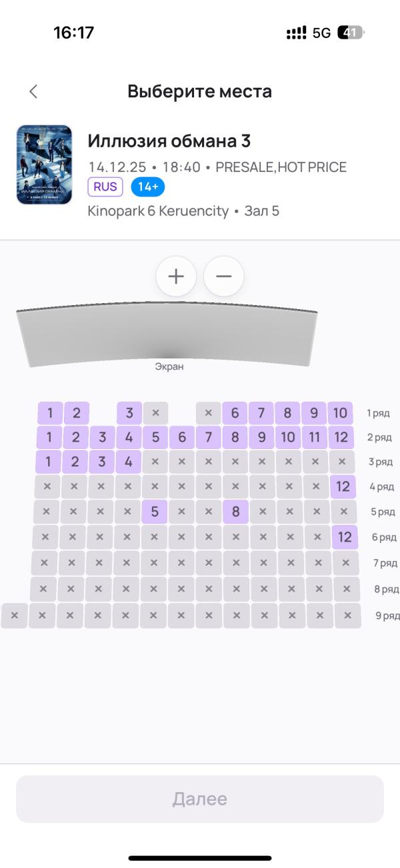The height and width of the screenshot is (868, 400).
Task: Tap the 14+ age rating badge
Action: [148, 187]
